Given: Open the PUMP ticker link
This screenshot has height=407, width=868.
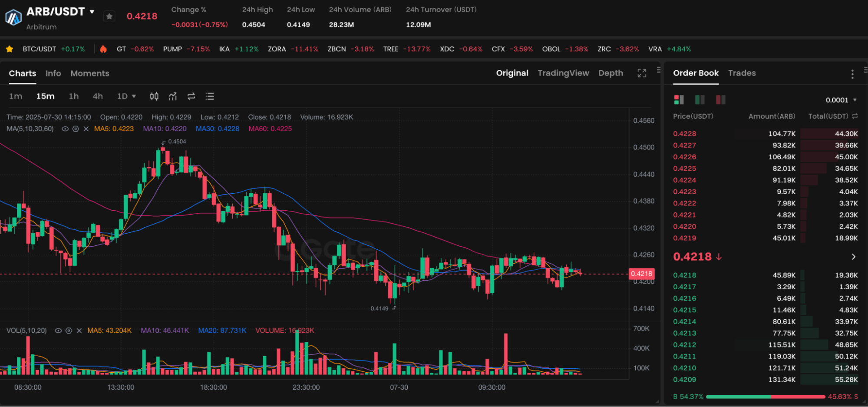Looking at the screenshot, I should pyautogui.click(x=186, y=49).
